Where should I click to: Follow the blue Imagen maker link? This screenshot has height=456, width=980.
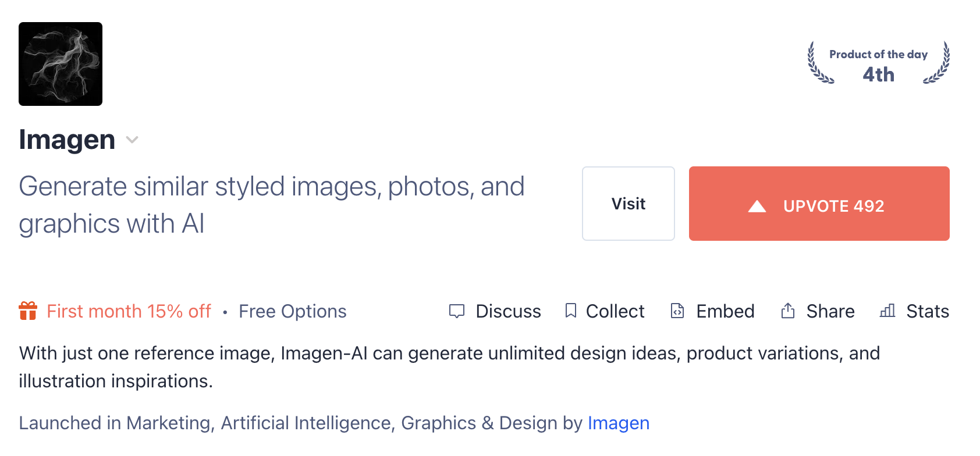click(618, 423)
